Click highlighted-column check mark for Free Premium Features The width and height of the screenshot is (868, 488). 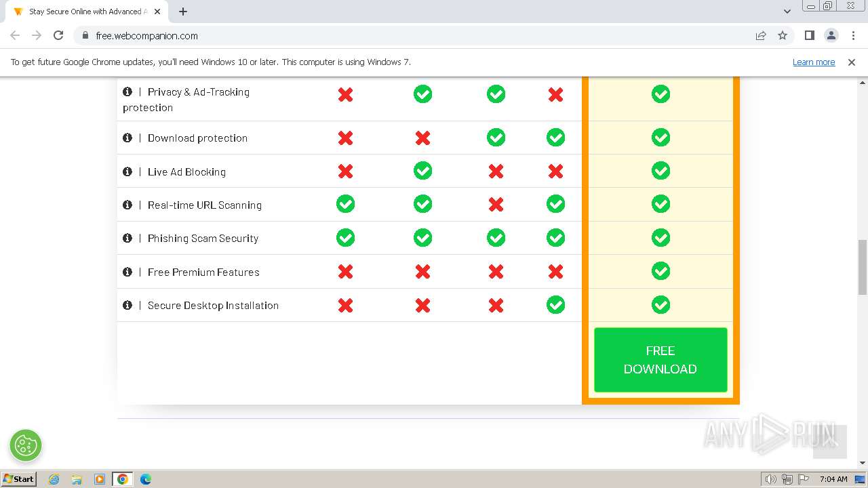click(660, 271)
